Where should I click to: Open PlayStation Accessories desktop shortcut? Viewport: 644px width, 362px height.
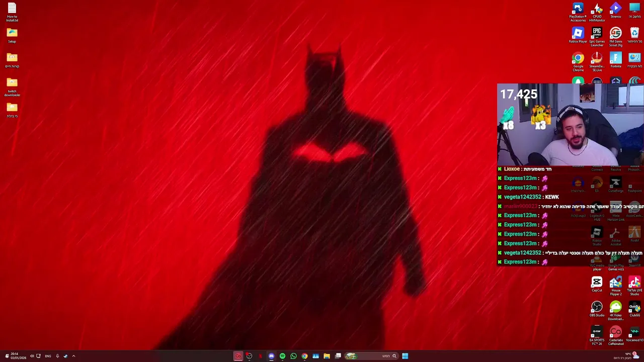[578, 12]
